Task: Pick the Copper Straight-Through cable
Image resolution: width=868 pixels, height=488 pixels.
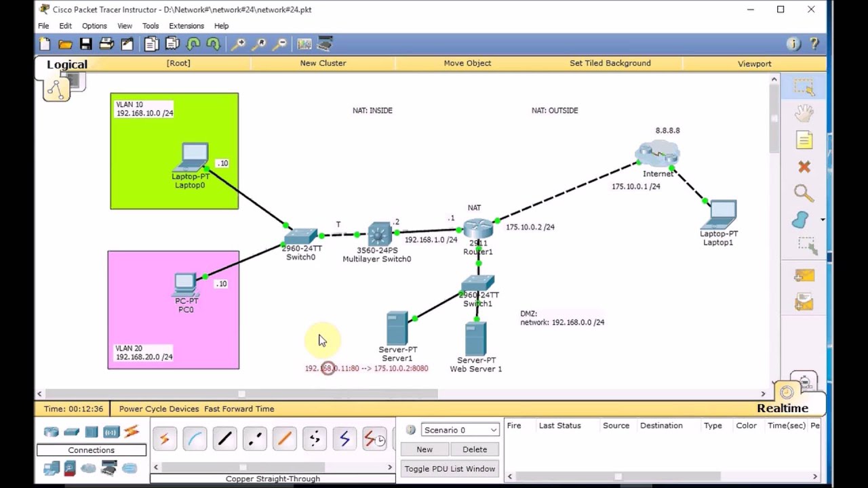Action: 224,439
